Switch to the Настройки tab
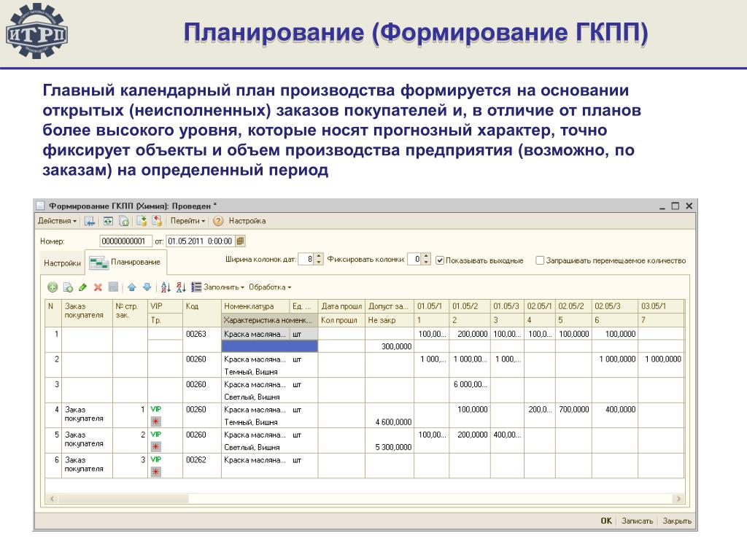The image size is (747, 560). click(63, 262)
